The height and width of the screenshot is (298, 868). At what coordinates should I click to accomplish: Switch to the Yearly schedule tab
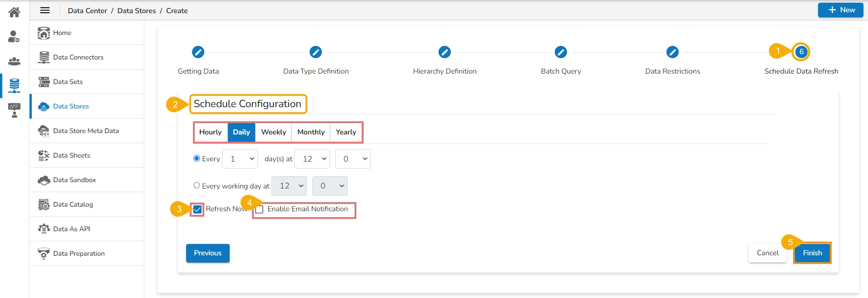point(346,132)
